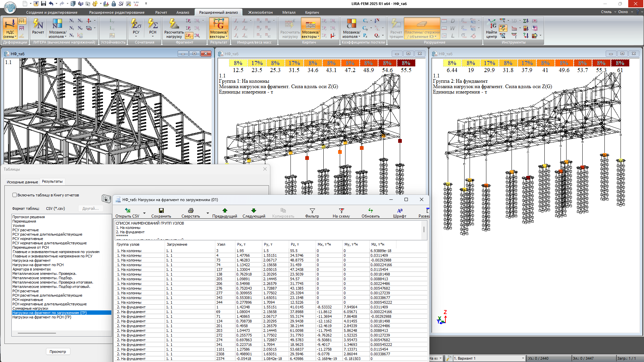Enable Включить таблицу в Книгу отчетов

[x=14, y=195]
